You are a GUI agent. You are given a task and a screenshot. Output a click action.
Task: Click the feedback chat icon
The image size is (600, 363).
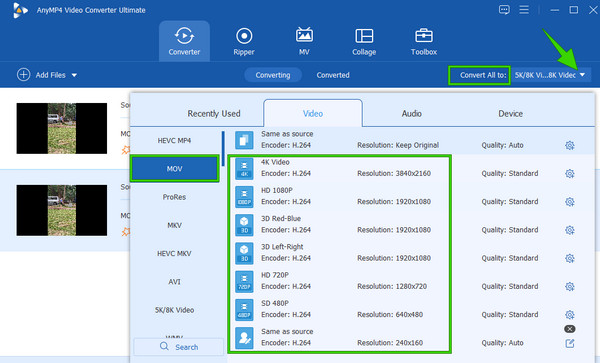pyautogui.click(x=504, y=10)
